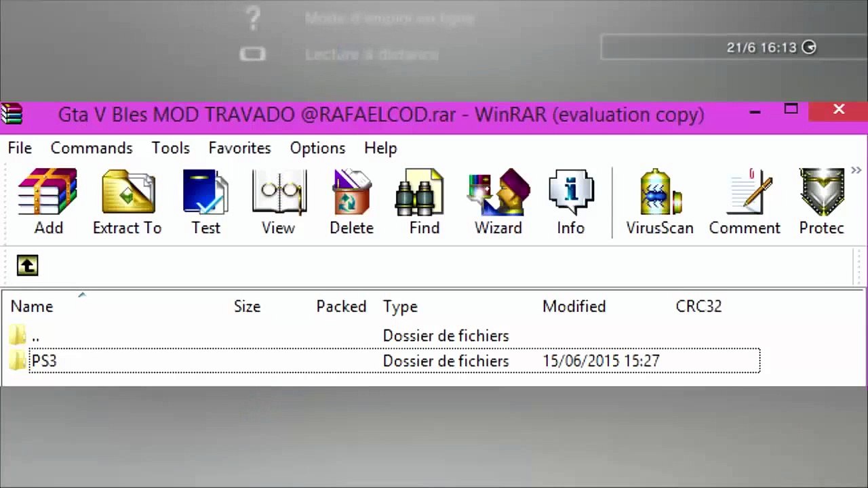Show archive Info
The height and width of the screenshot is (488, 868).
coord(571,201)
